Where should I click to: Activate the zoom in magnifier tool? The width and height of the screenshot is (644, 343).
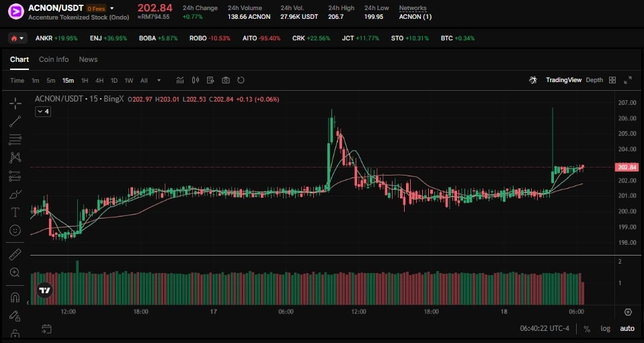15,272
